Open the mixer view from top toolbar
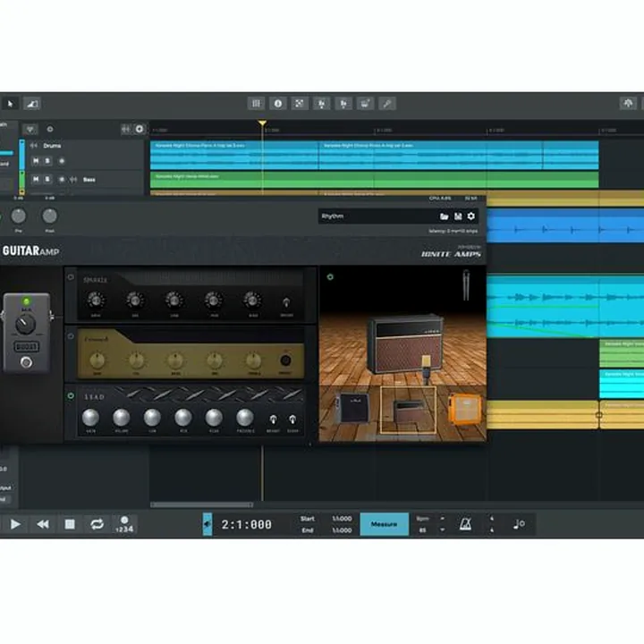 click(x=256, y=104)
